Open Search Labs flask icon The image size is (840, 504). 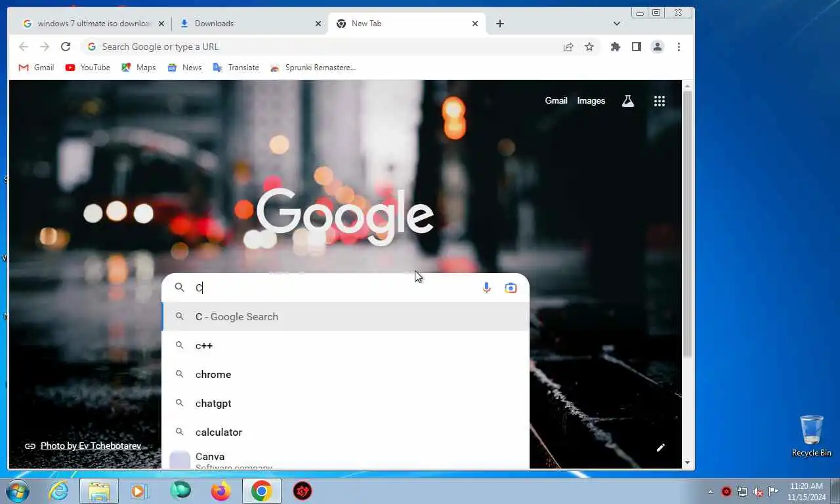(628, 101)
